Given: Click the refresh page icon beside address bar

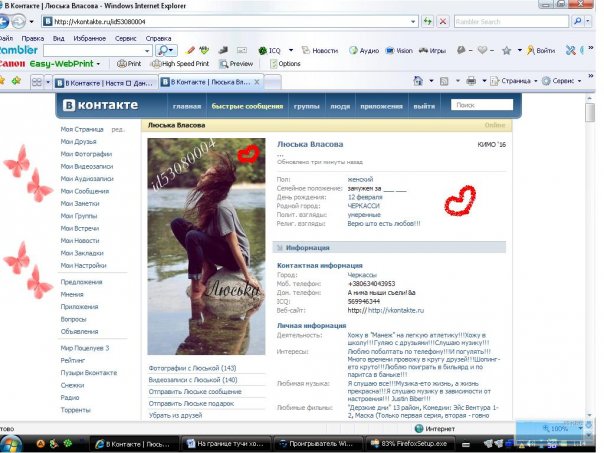Looking at the screenshot, I should pos(427,21).
